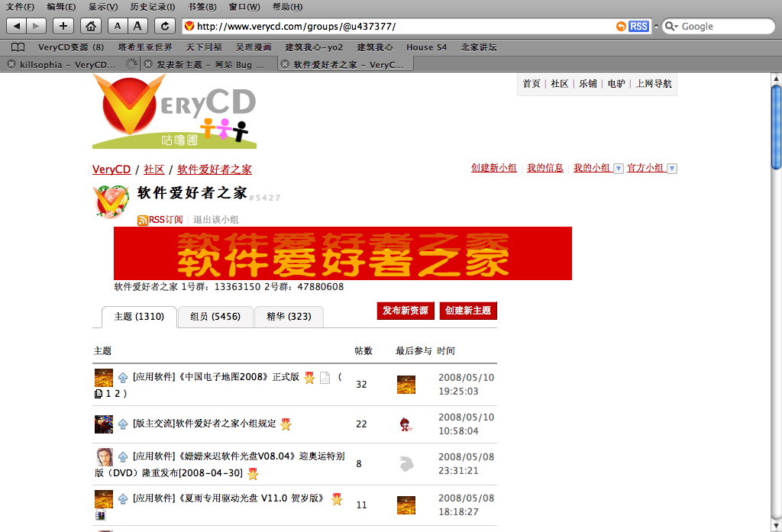This screenshot has width=782, height=532.
Task: Expand the 官方小组 dropdown arrow
Action: pos(672,169)
